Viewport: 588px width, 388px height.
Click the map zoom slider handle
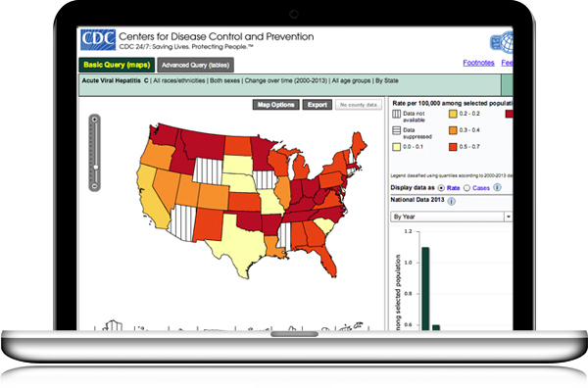point(95,168)
